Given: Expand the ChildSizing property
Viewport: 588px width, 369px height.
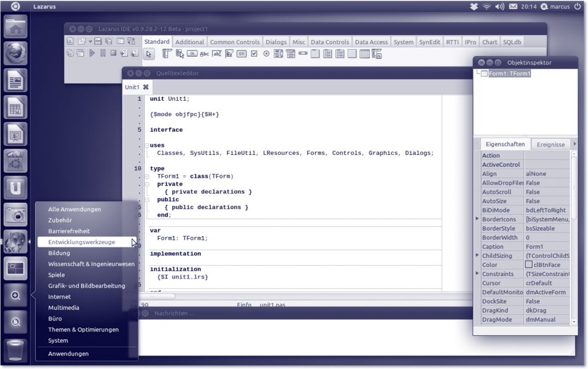Looking at the screenshot, I should [x=477, y=255].
